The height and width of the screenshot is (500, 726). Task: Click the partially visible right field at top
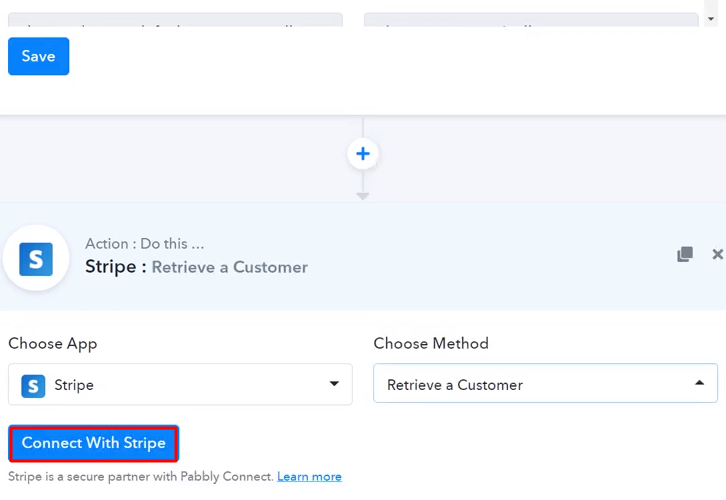[x=530, y=20]
